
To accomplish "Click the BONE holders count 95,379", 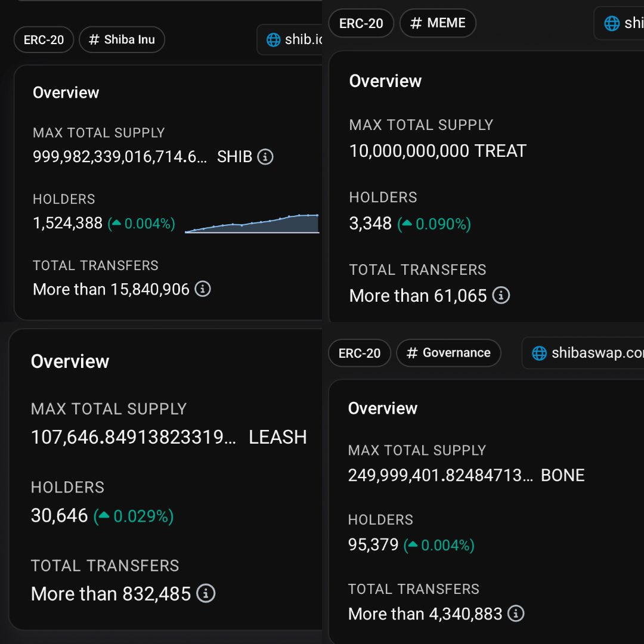I will coord(373,544).
